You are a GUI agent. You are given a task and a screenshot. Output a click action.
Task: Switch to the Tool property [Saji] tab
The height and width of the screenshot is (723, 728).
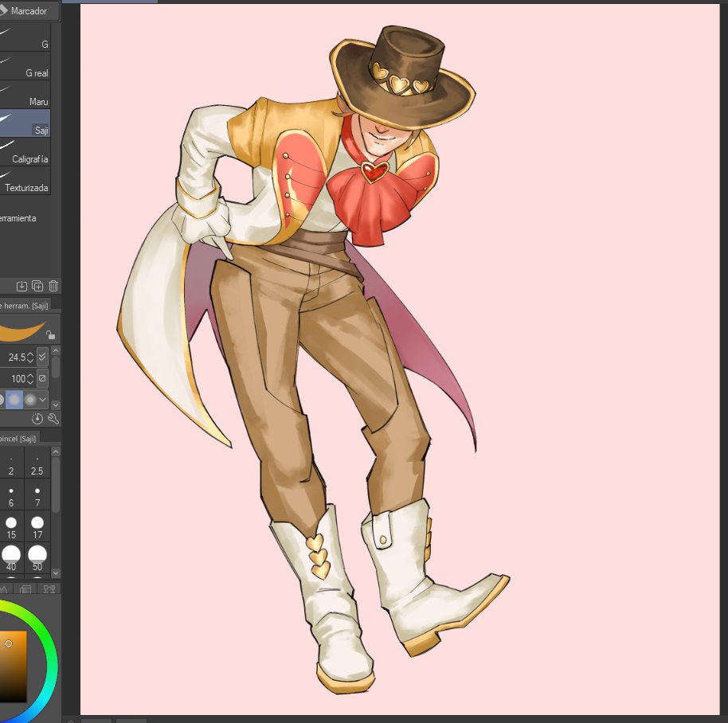click(24, 305)
